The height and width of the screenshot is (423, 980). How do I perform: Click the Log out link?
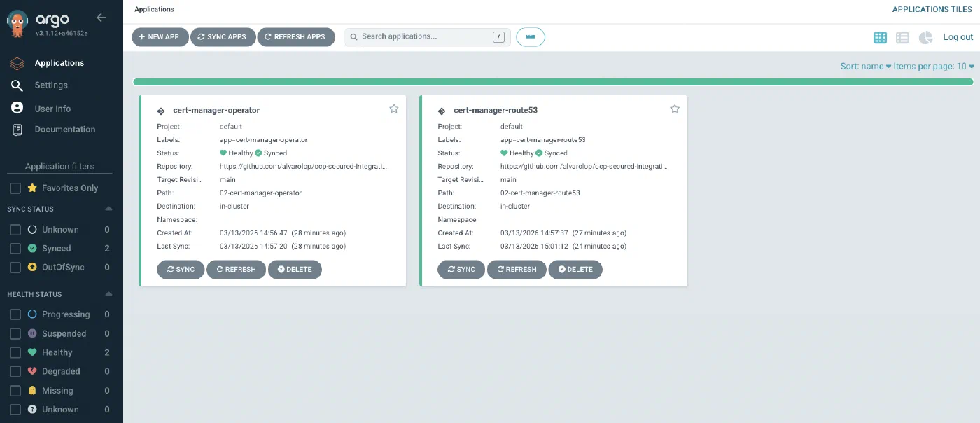tap(958, 37)
